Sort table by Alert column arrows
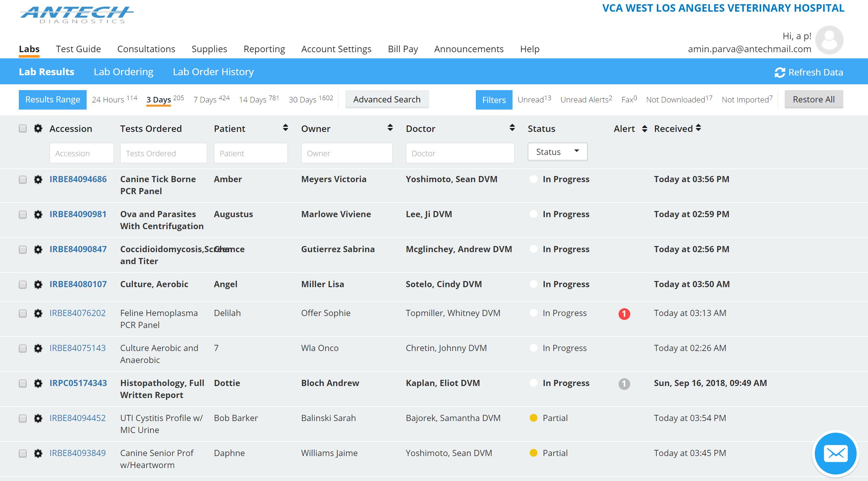Screen dimensions: 868x481 [644, 129]
